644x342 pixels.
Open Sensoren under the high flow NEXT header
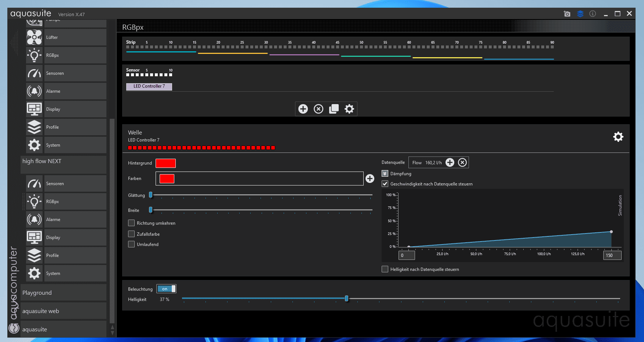(66, 184)
